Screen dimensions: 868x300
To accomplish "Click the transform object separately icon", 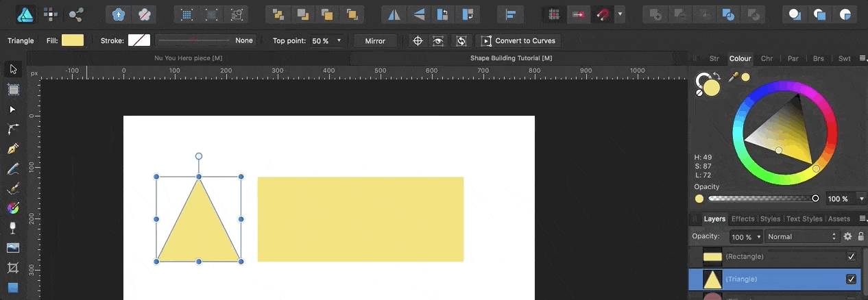I will click(237, 14).
